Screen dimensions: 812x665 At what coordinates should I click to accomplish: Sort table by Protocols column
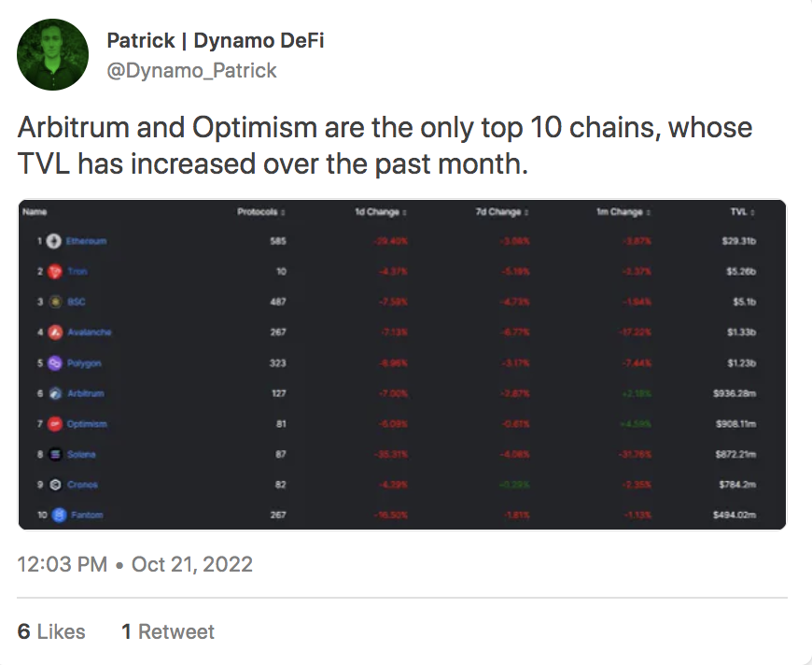point(261,213)
